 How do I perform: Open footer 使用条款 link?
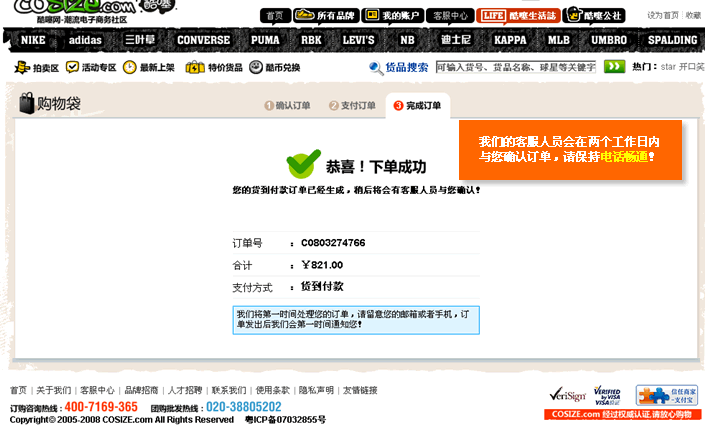coord(272,390)
